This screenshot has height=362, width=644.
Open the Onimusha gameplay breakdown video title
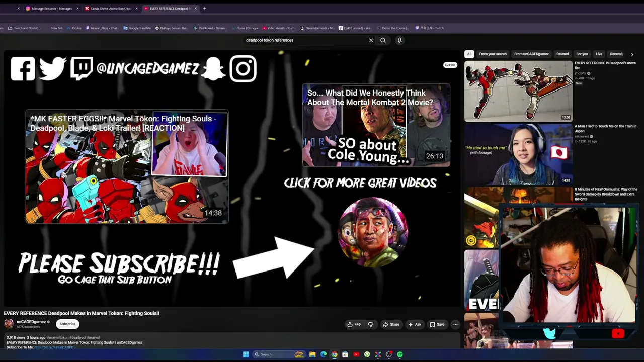pos(606,194)
